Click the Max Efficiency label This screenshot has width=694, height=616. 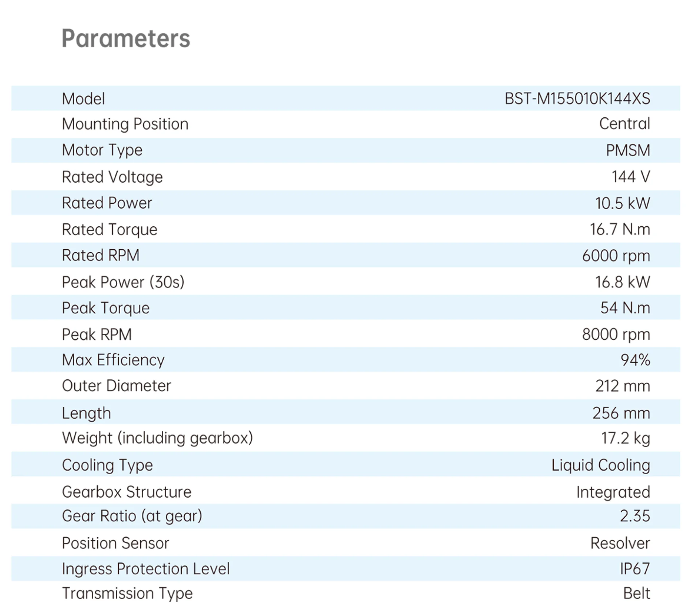pyautogui.click(x=113, y=360)
